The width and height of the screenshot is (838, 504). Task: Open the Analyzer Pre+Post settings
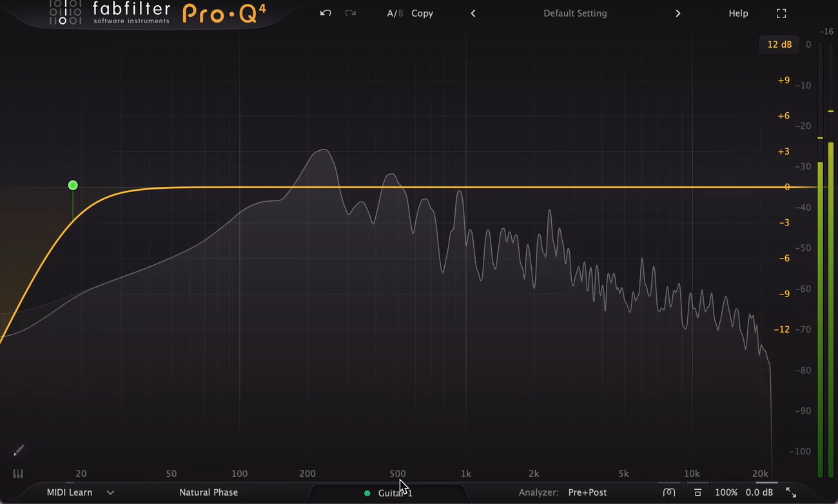[x=587, y=492]
